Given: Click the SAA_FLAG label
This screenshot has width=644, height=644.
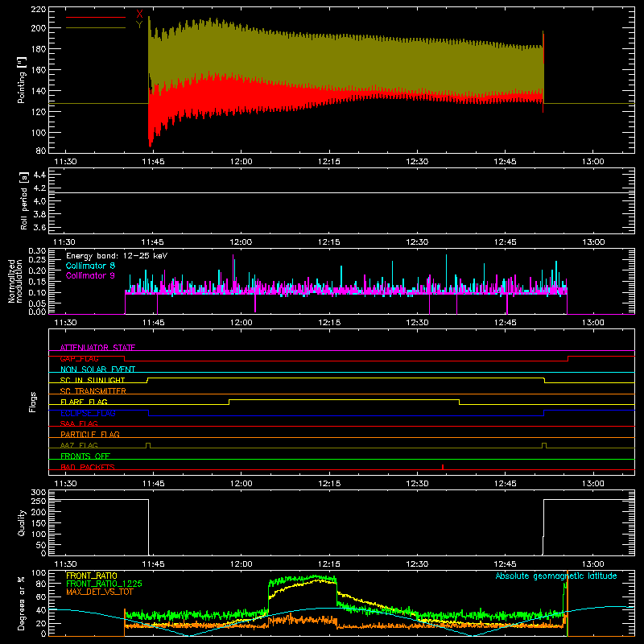Looking at the screenshot, I should (x=79, y=423).
